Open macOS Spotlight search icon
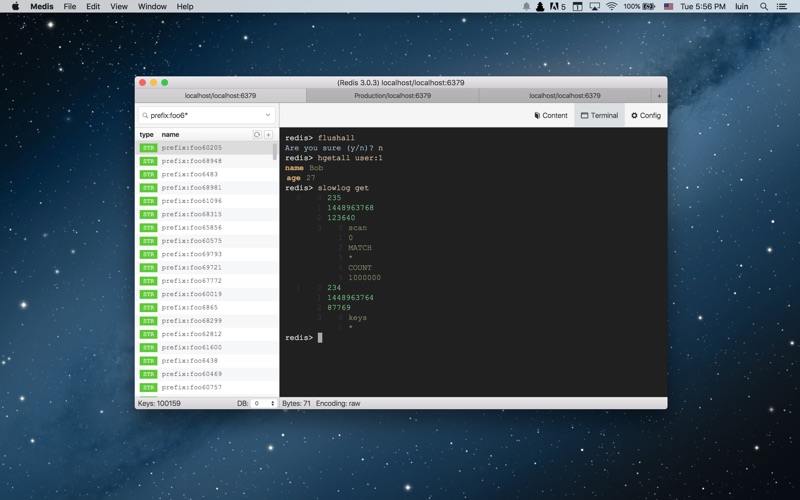Screen dimensions: 800x500 764,7
